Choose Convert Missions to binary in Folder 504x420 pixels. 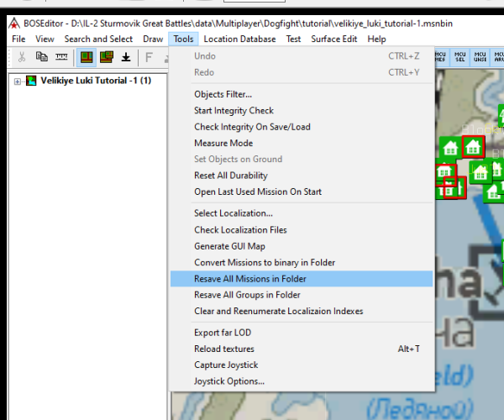click(x=302, y=263)
